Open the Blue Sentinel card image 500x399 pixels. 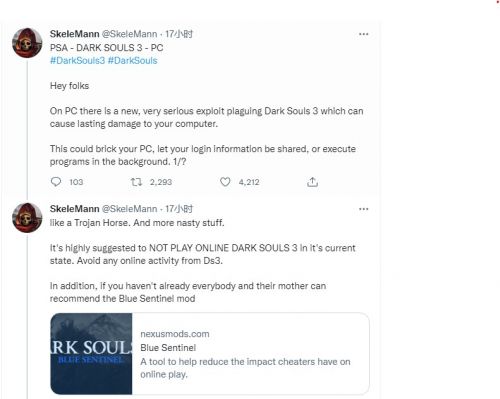coord(91,354)
